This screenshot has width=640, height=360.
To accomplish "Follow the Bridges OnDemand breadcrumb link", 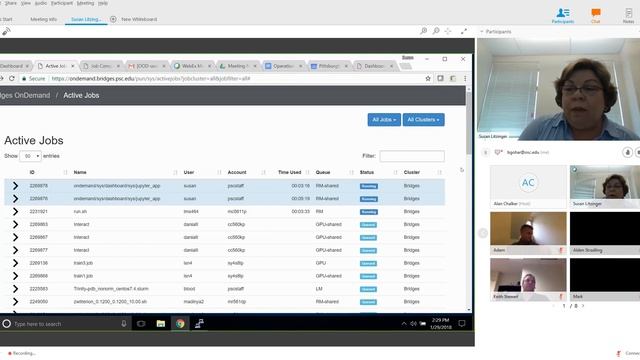I will (x=25, y=95).
